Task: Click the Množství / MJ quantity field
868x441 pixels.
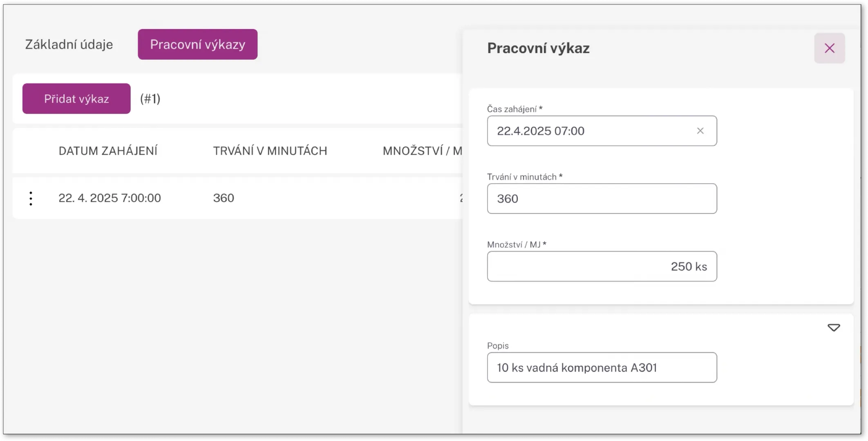Action: (602, 266)
